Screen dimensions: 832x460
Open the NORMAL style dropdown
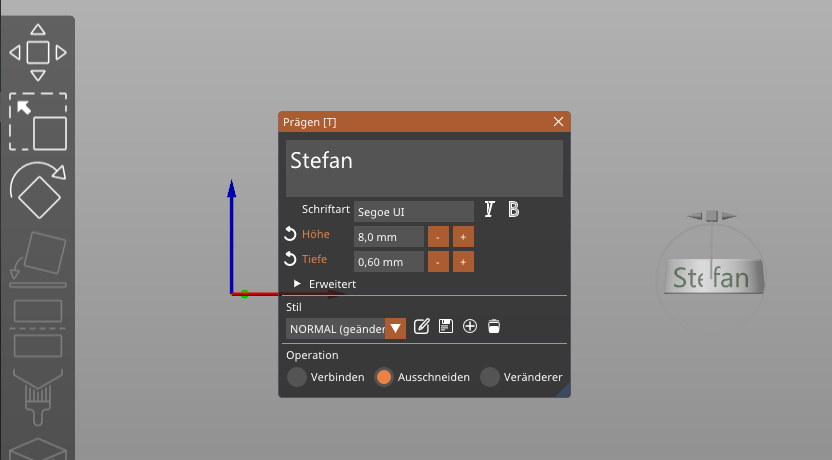(396, 328)
